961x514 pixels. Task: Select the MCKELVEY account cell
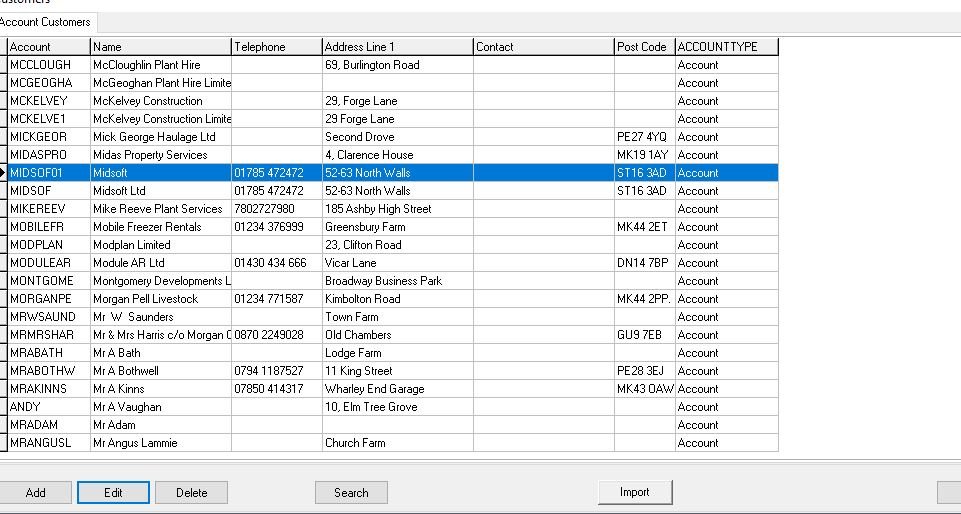(49, 101)
